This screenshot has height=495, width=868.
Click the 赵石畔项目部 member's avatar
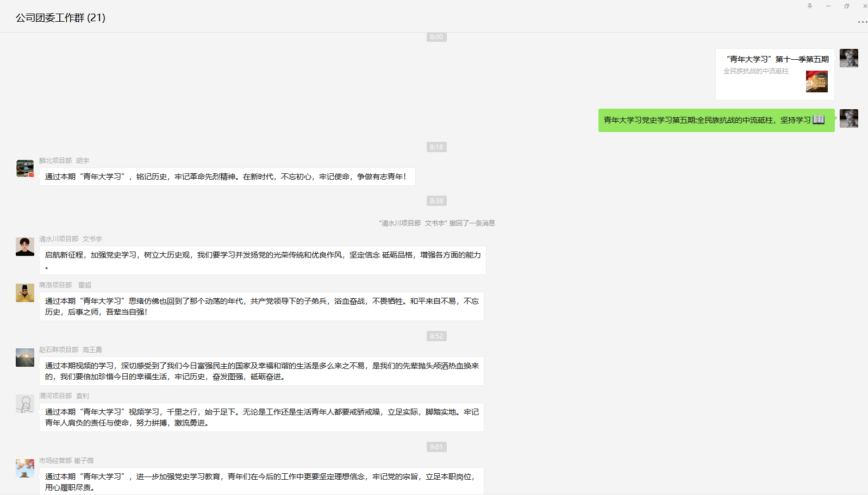(x=25, y=358)
